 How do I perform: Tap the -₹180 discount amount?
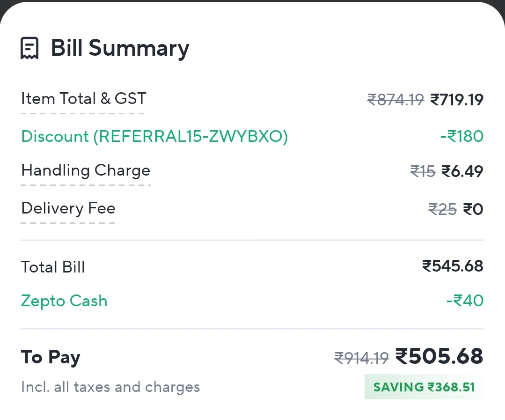pos(461,136)
